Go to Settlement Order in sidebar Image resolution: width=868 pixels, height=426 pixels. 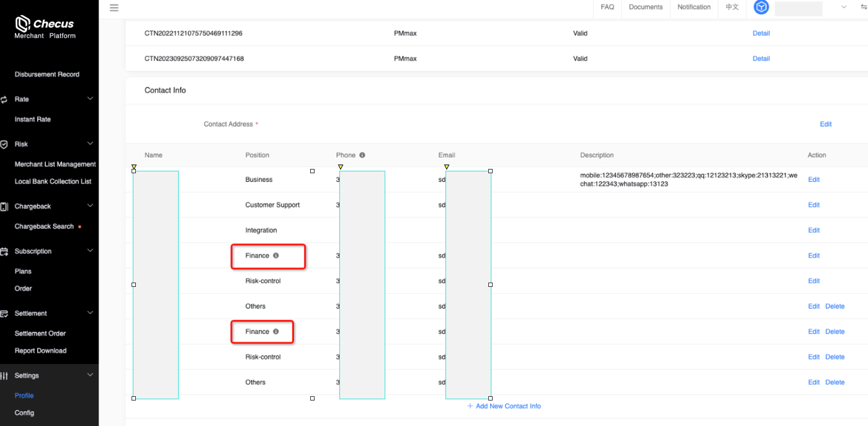coord(40,333)
